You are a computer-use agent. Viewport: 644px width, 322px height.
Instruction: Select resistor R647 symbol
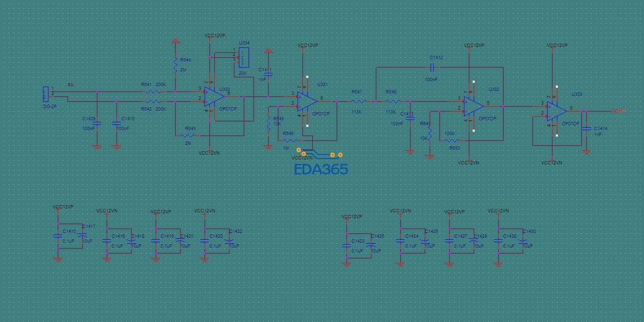pyautogui.click(x=359, y=101)
